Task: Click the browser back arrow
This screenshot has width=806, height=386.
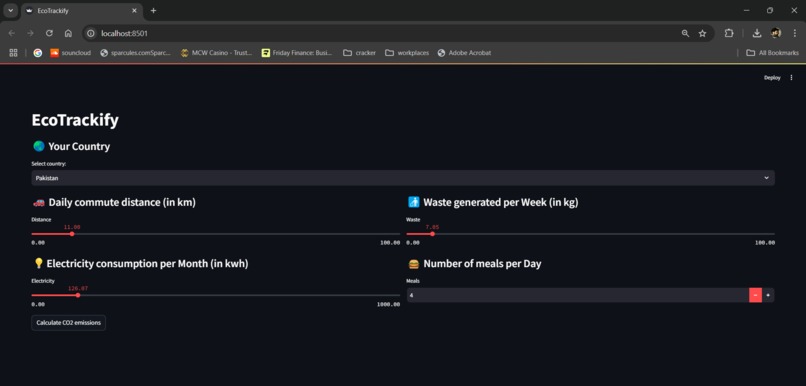Action: 12,33
